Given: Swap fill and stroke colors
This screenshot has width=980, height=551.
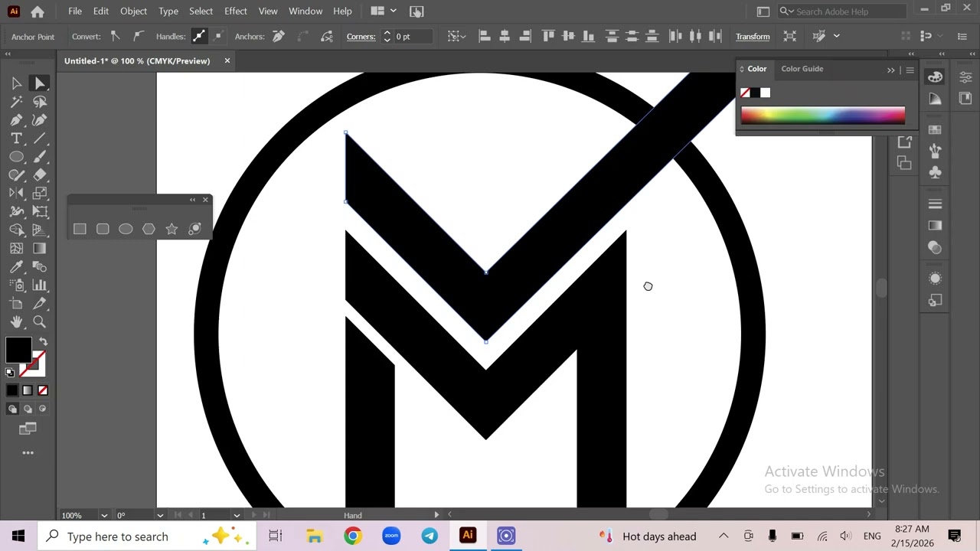Looking at the screenshot, I should pos(43,342).
